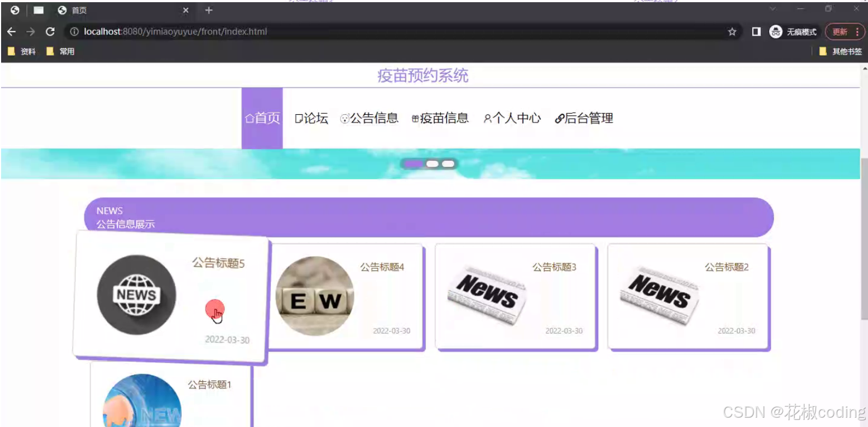Click the 2022-03-30 date on 公告标题5 card
Viewport: 868px width, 427px height.
(227, 340)
